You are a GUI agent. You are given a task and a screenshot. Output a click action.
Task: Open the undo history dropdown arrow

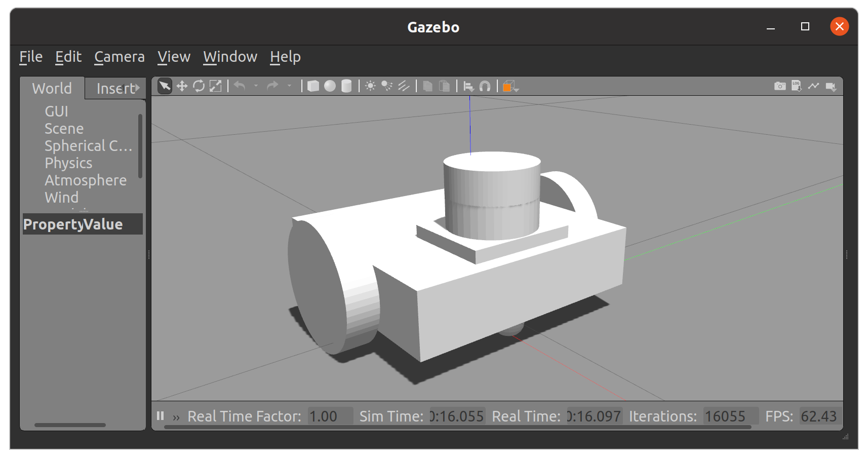pyautogui.click(x=256, y=86)
